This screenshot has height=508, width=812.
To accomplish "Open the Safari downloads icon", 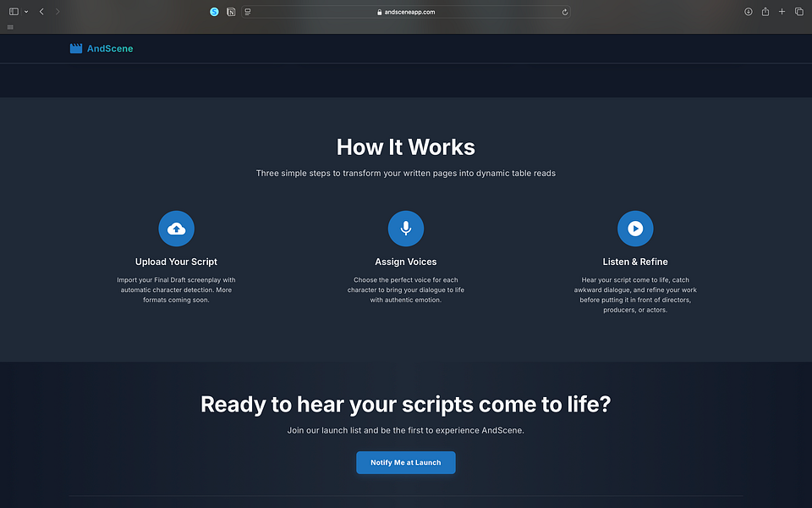I will click(x=749, y=11).
